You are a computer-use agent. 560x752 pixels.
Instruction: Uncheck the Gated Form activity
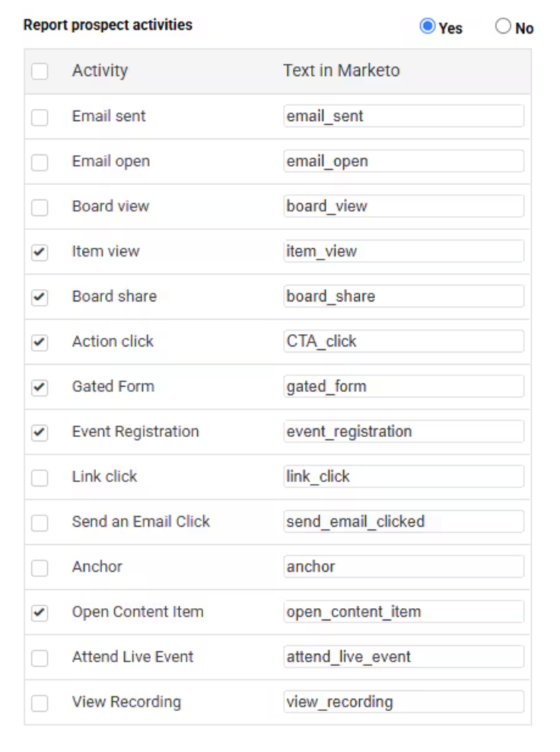point(40,387)
